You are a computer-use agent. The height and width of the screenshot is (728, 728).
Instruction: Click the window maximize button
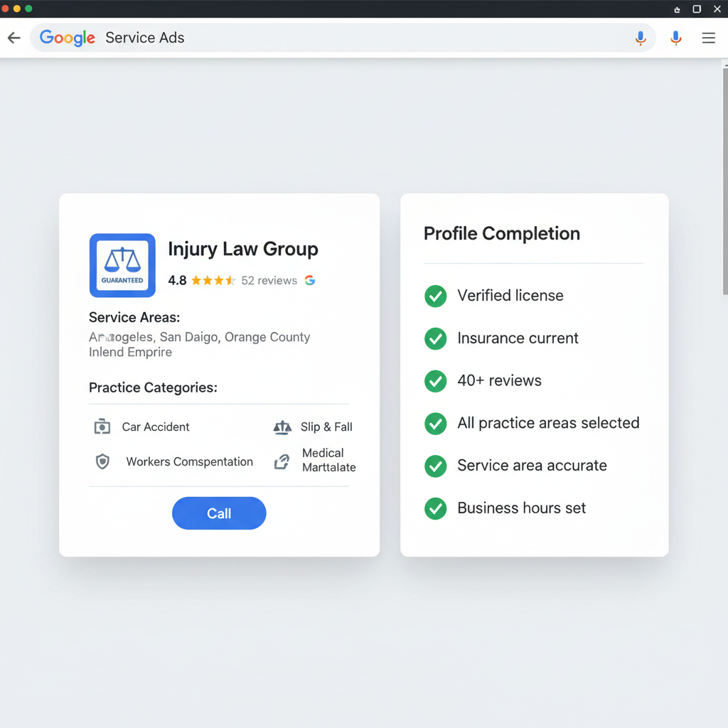point(697,9)
